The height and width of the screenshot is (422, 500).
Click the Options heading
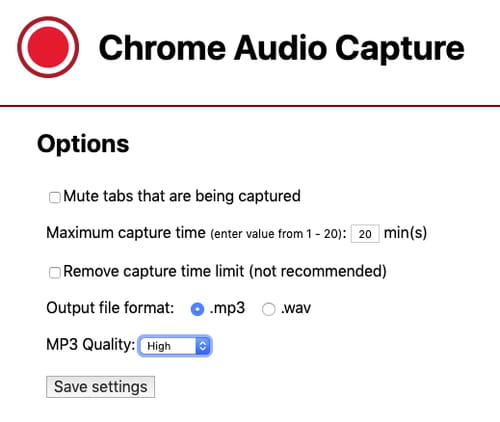coord(83,144)
